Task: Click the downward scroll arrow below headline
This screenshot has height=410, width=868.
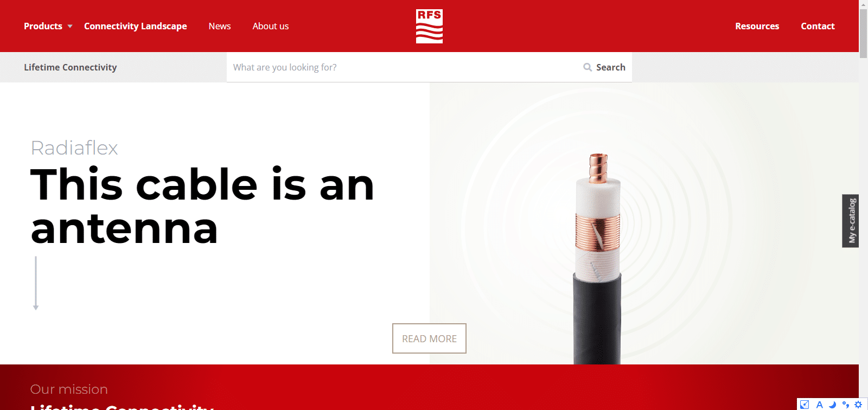Action: 36,283
